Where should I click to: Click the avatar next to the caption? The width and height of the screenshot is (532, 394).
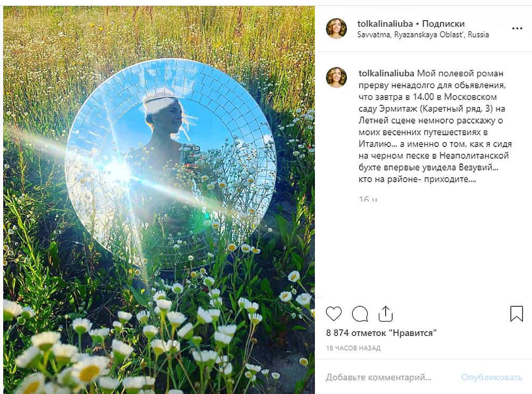coord(336,77)
